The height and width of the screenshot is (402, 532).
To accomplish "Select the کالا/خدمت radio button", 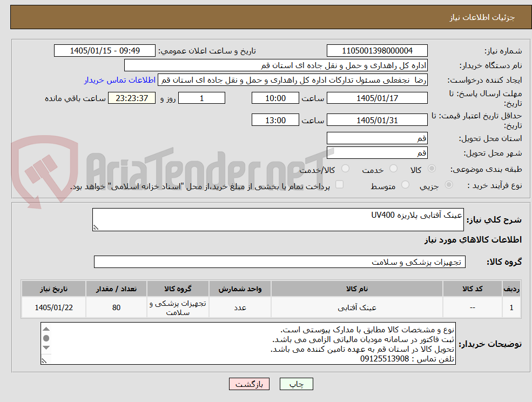I will pos(345,169).
